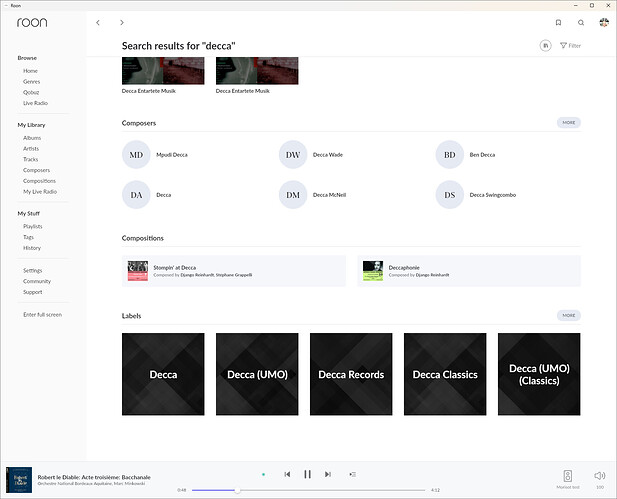This screenshot has width=617, height=499.
Task: Open Qobuz in sidebar
Action: [31, 92]
